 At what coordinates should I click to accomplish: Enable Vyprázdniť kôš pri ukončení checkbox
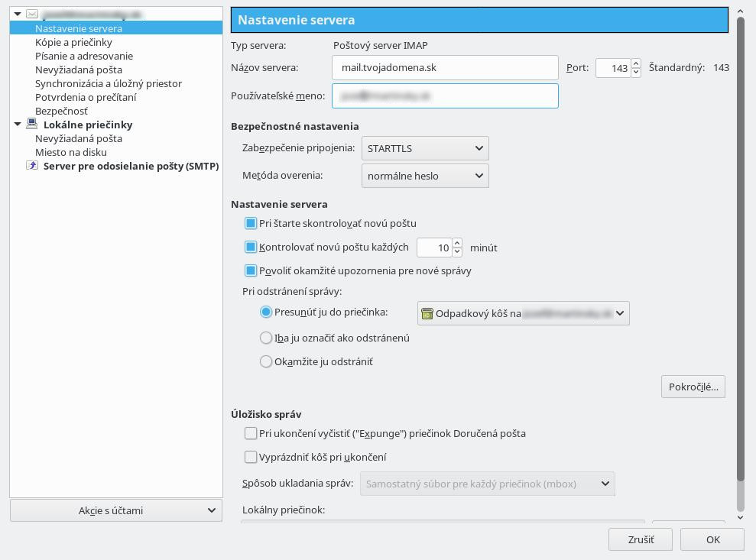coord(250,457)
